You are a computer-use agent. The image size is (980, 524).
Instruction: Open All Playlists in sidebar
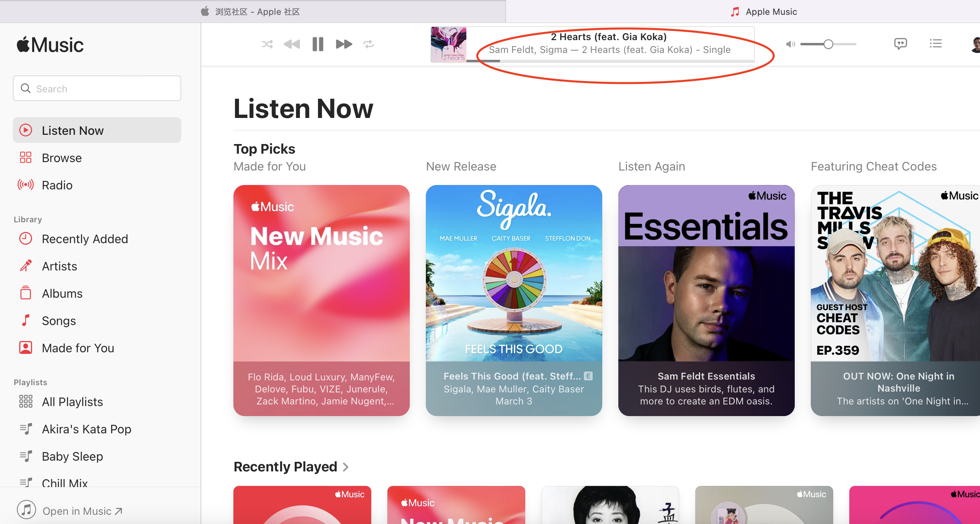72,402
